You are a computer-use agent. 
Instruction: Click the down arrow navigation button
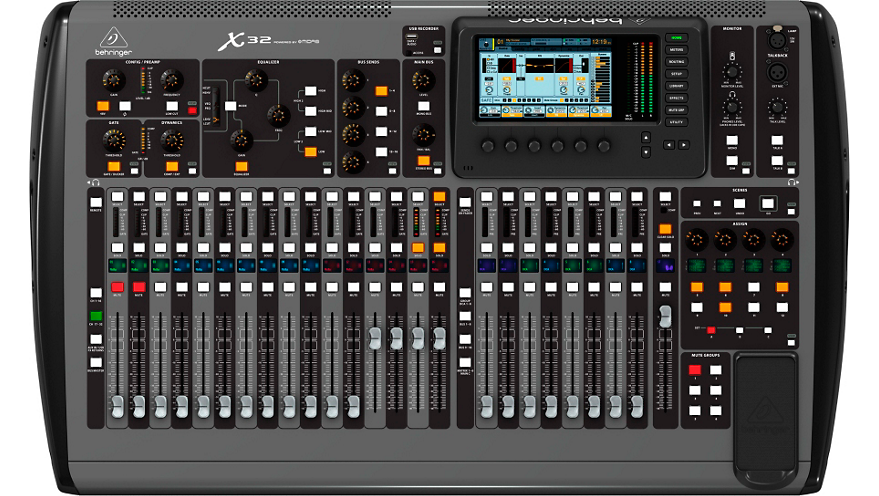(x=646, y=152)
